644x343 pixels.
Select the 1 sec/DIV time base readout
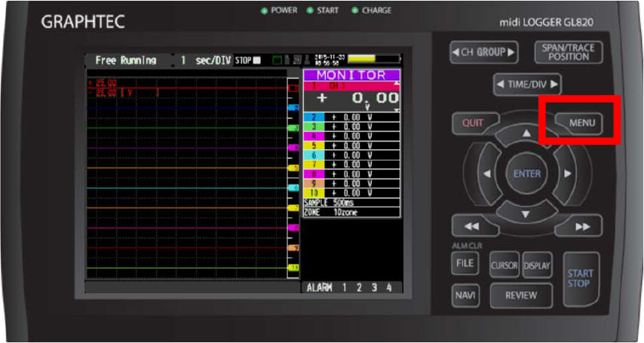pyautogui.click(x=205, y=60)
